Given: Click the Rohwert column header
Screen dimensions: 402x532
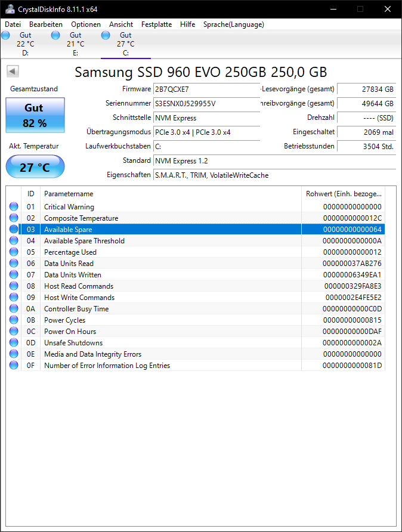Looking at the screenshot, I should 344,194.
